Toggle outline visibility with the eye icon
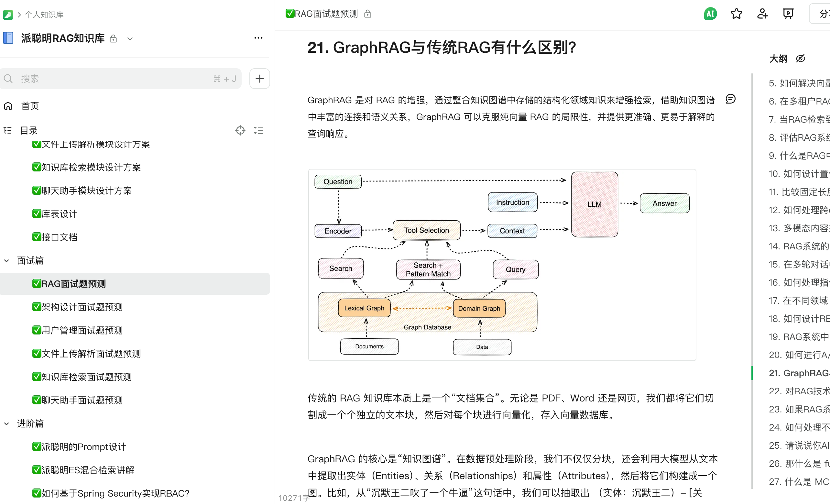The height and width of the screenshot is (504, 830). pyautogui.click(x=800, y=58)
